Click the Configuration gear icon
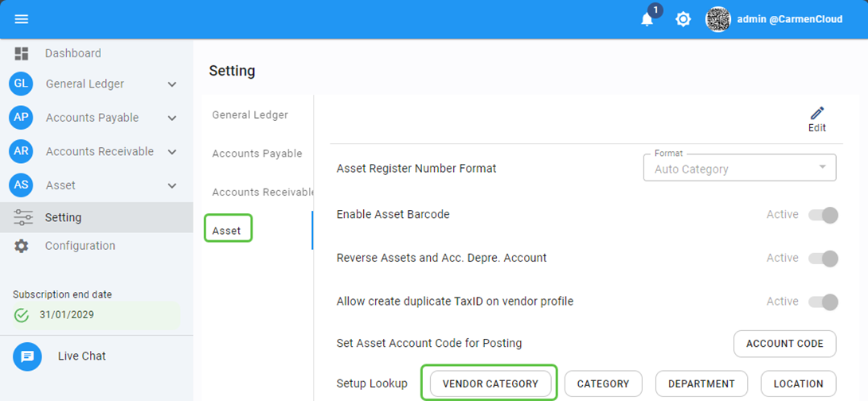This screenshot has height=401, width=868. tap(22, 246)
